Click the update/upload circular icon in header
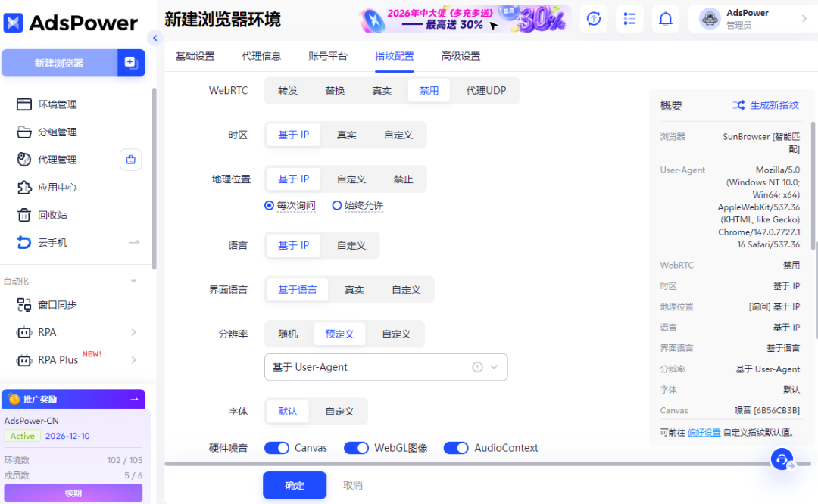The image size is (818, 504). (594, 19)
